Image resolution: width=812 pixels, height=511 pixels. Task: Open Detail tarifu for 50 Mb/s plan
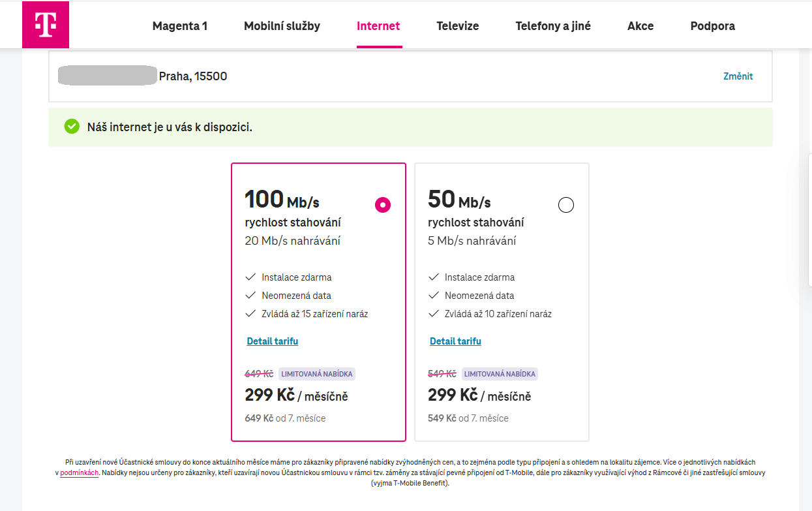(455, 341)
